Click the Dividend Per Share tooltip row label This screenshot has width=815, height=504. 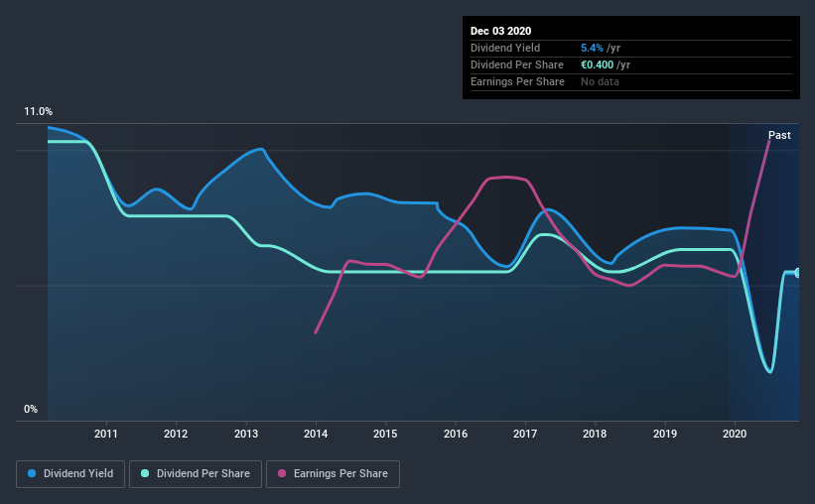[516, 64]
